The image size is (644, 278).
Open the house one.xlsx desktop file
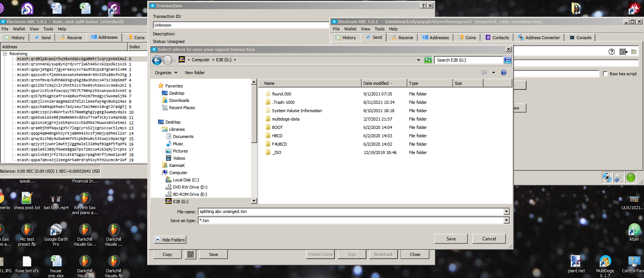pyautogui.click(x=56, y=266)
